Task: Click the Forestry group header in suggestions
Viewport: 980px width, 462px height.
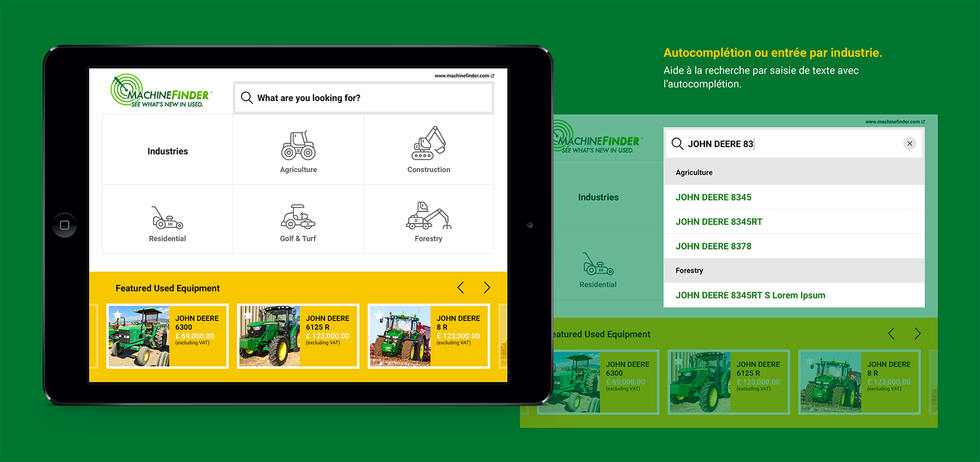Action: 794,271
